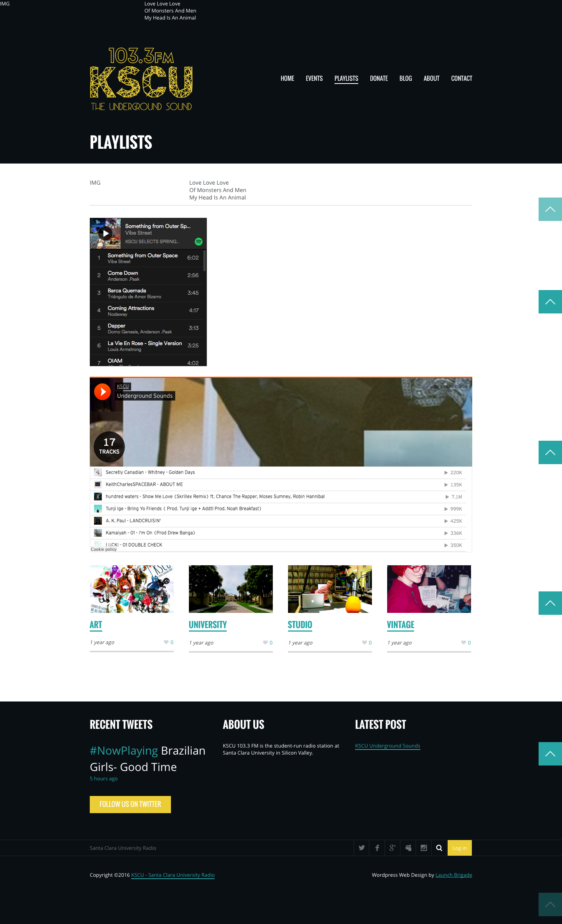562x924 pixels.
Task: Click the FOLLOW US ON TWITTER button
Action: pyautogui.click(x=130, y=805)
